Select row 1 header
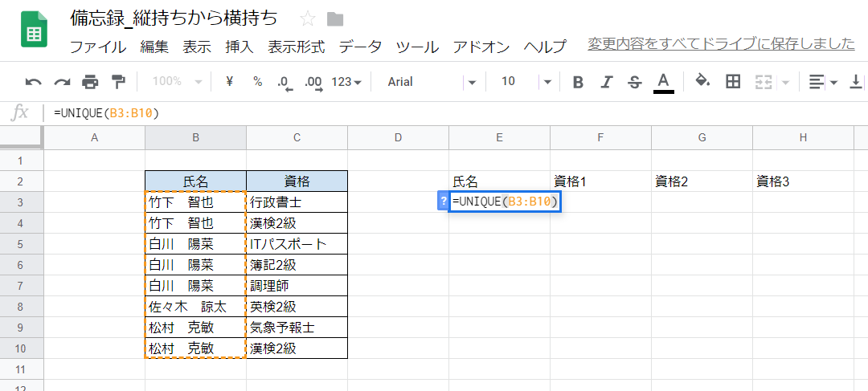The width and height of the screenshot is (868, 391). (22, 161)
